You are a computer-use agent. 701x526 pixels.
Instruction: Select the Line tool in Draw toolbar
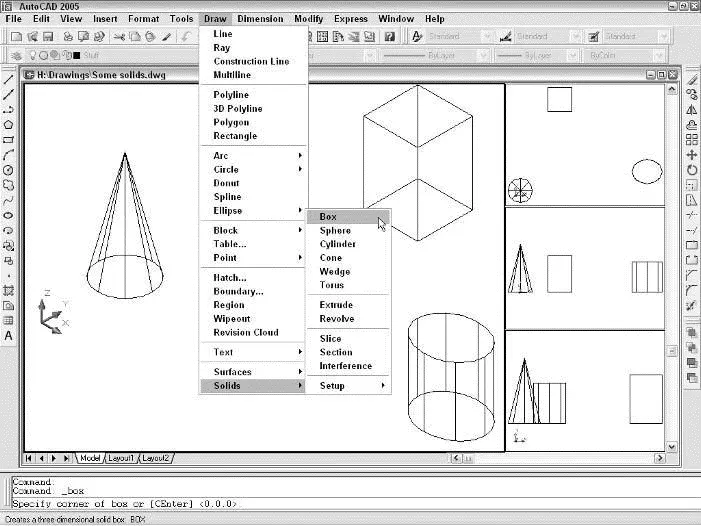click(x=9, y=78)
